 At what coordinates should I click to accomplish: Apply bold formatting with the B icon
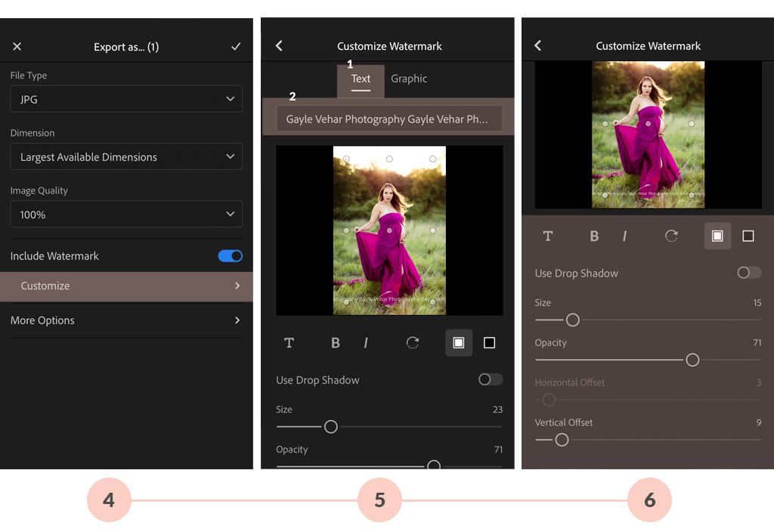pyautogui.click(x=335, y=342)
